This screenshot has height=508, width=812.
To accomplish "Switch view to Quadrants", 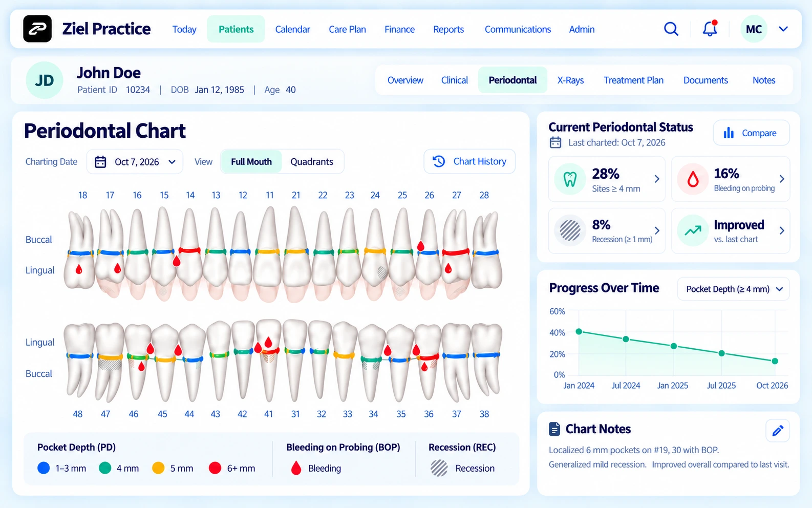I will 312,162.
